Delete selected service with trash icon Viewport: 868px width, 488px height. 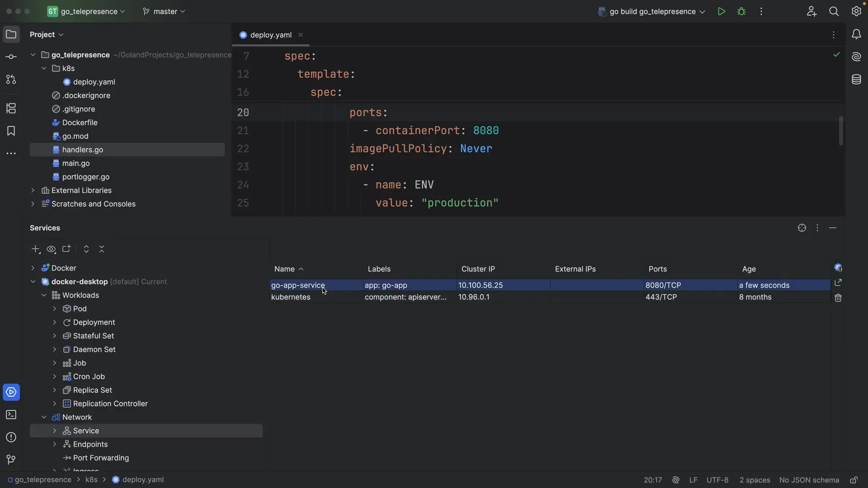[838, 298]
